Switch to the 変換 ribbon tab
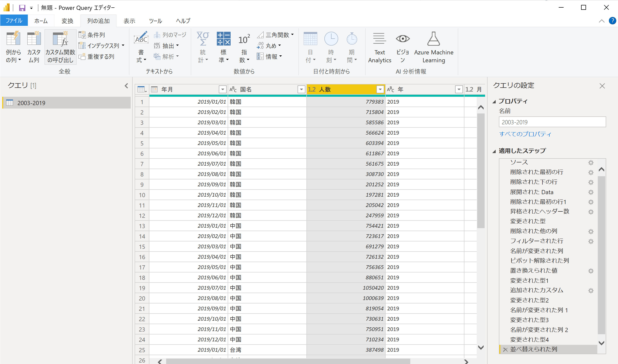 click(x=67, y=21)
